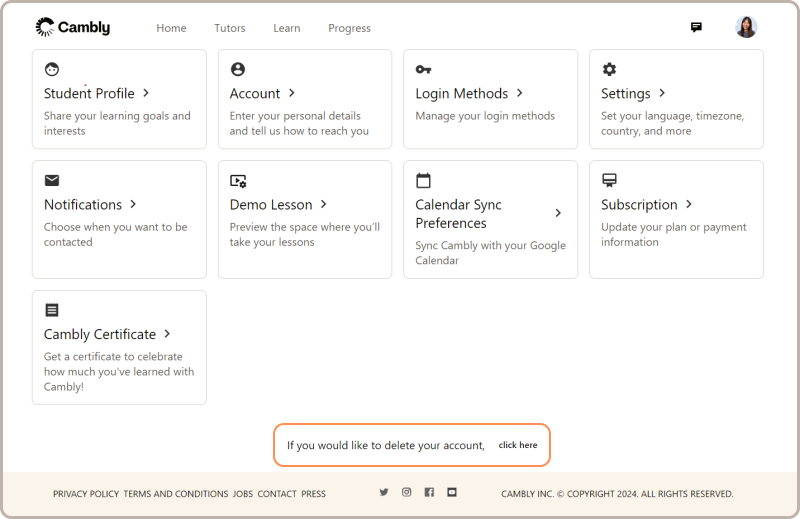Click the Login Methods key icon
The height and width of the screenshot is (519, 800).
click(x=424, y=70)
